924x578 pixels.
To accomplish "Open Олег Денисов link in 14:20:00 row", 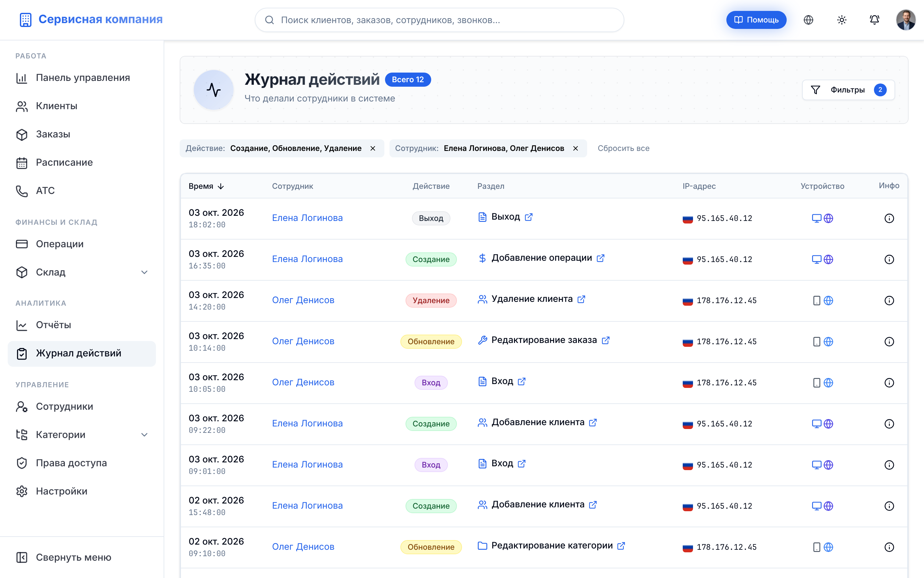I will click(303, 300).
